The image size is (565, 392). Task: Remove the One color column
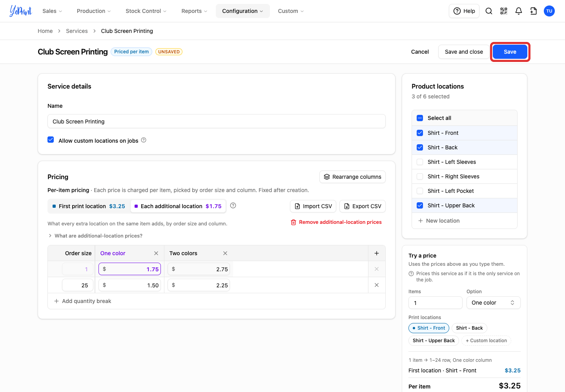pos(156,253)
